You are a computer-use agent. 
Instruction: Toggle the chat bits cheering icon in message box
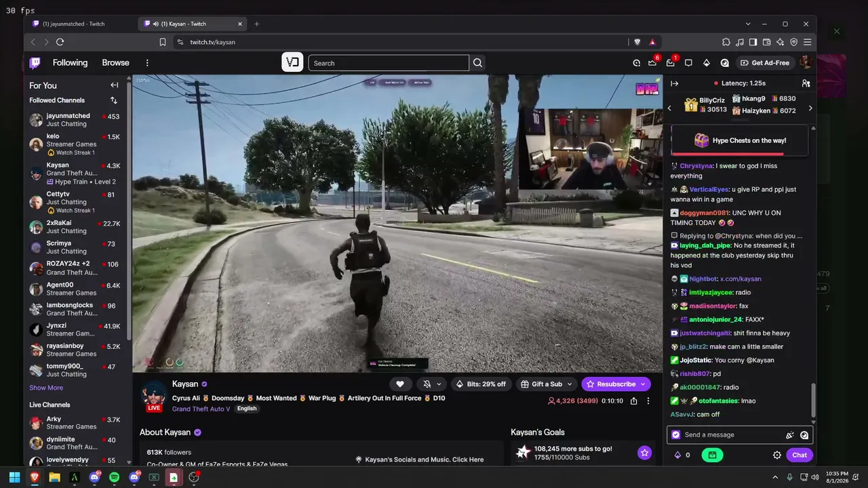click(789, 435)
